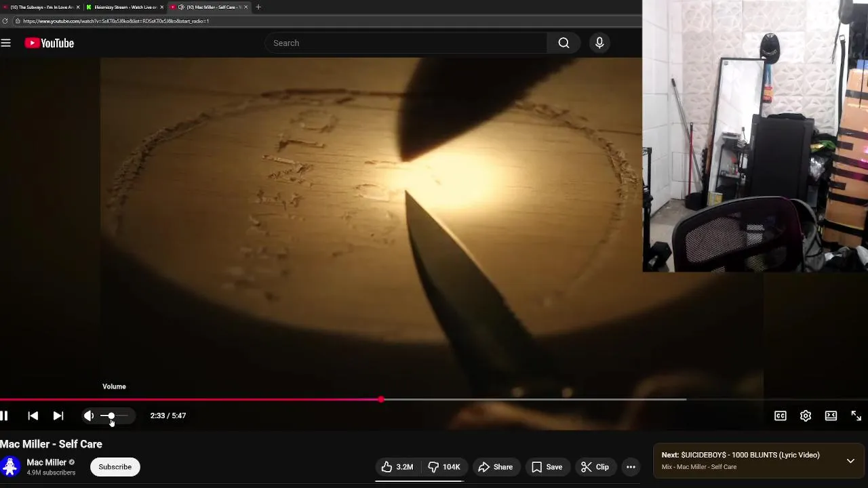
Task: Like the video (3.2M thumbs up)
Action: (x=397, y=467)
